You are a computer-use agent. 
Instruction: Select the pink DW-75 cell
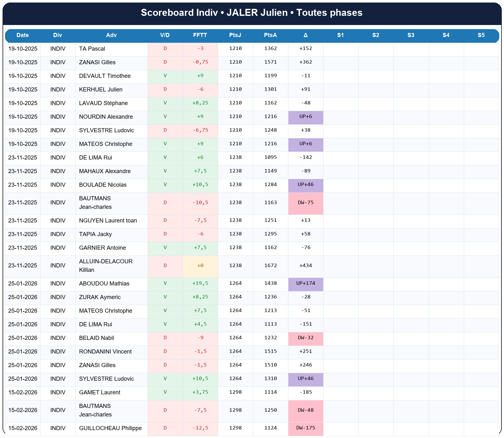click(306, 203)
